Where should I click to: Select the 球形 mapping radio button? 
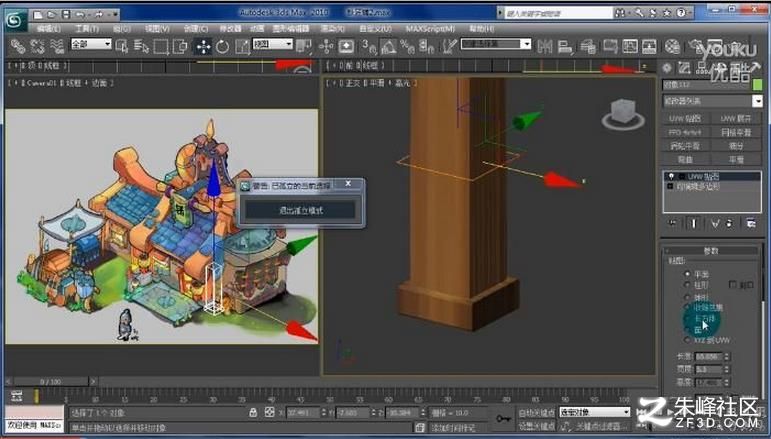pos(687,297)
